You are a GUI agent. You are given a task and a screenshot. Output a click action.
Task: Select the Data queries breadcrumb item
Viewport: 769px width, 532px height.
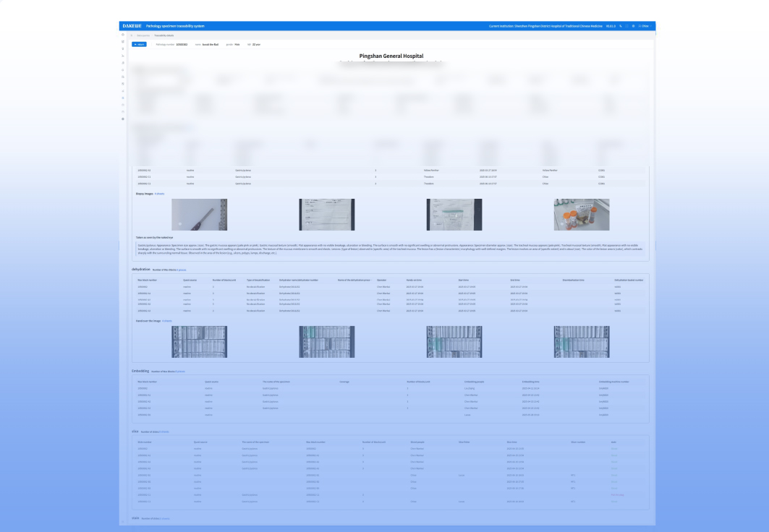[x=143, y=35]
